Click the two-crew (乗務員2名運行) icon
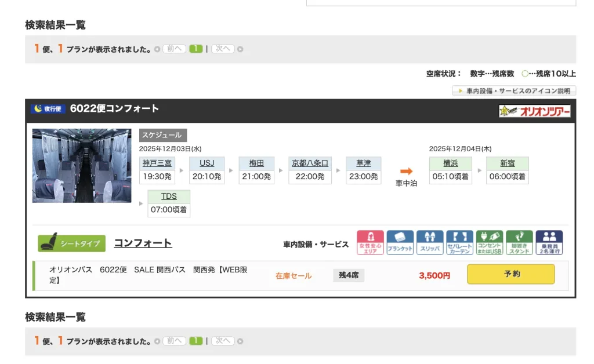The height and width of the screenshot is (364, 594). (549, 243)
